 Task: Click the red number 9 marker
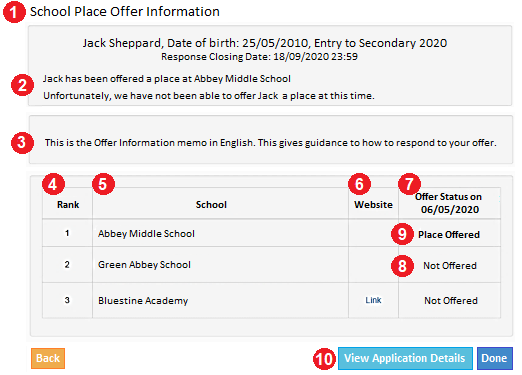click(402, 234)
